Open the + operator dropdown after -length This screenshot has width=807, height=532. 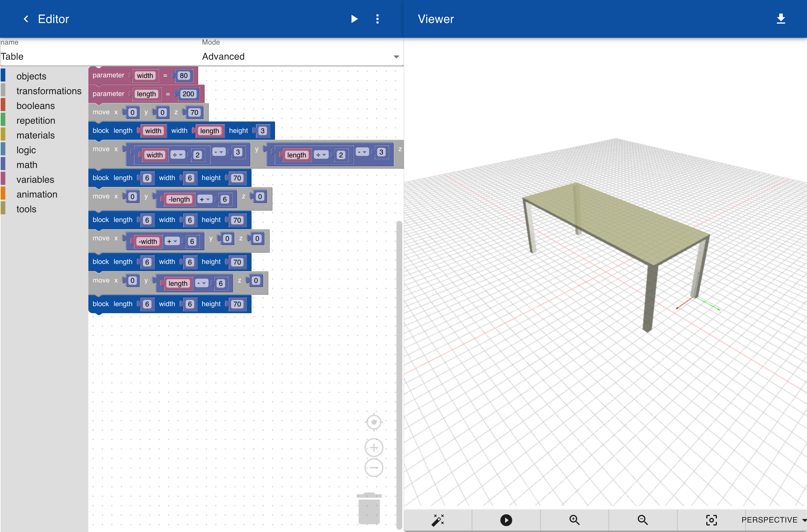(205, 199)
